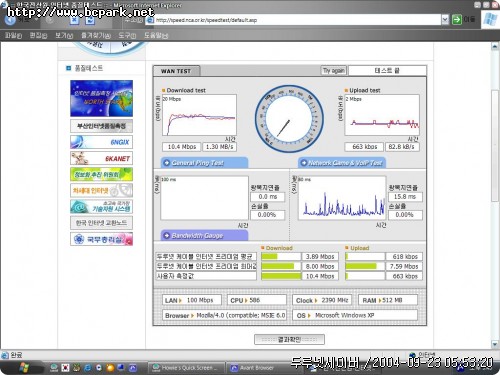Click the speedometer gauge dial

tap(289, 119)
